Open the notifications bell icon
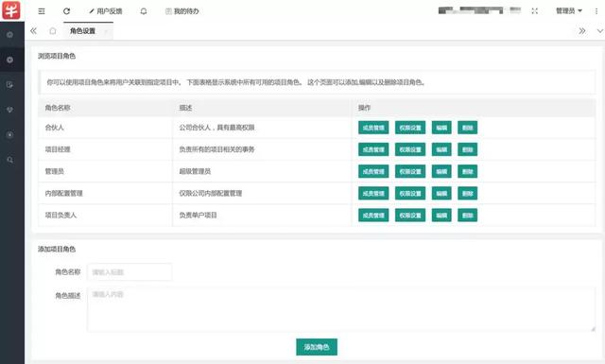This screenshot has height=364, width=605. pos(144,11)
